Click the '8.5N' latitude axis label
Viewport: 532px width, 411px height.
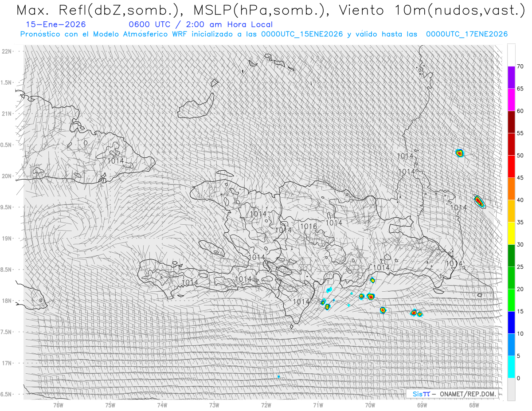pyautogui.click(x=6, y=270)
